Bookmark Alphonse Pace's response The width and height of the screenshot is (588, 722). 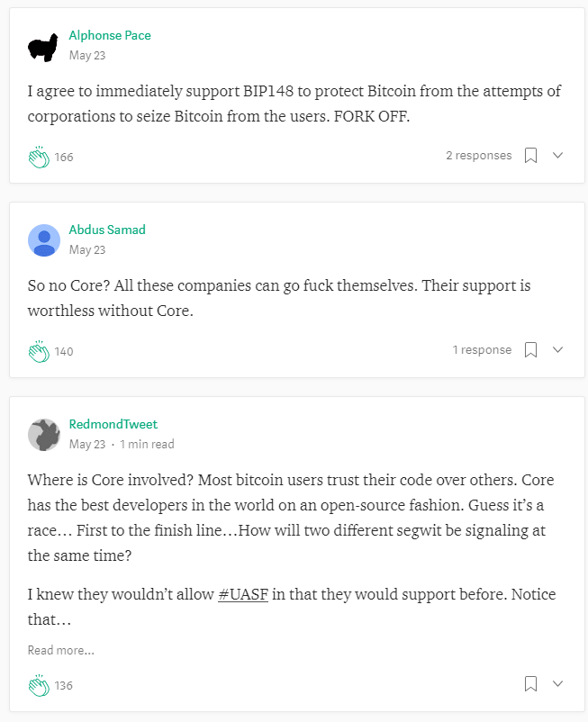(x=531, y=156)
